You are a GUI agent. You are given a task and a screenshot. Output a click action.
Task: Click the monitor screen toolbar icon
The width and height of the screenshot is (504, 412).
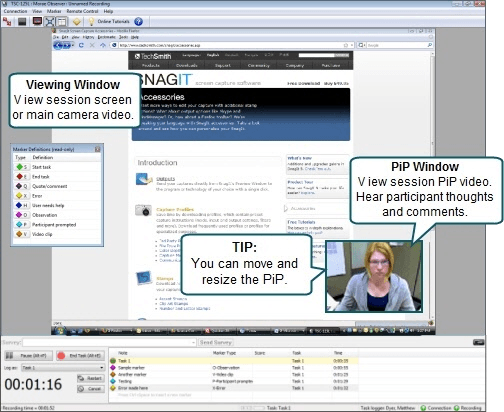coord(37,22)
